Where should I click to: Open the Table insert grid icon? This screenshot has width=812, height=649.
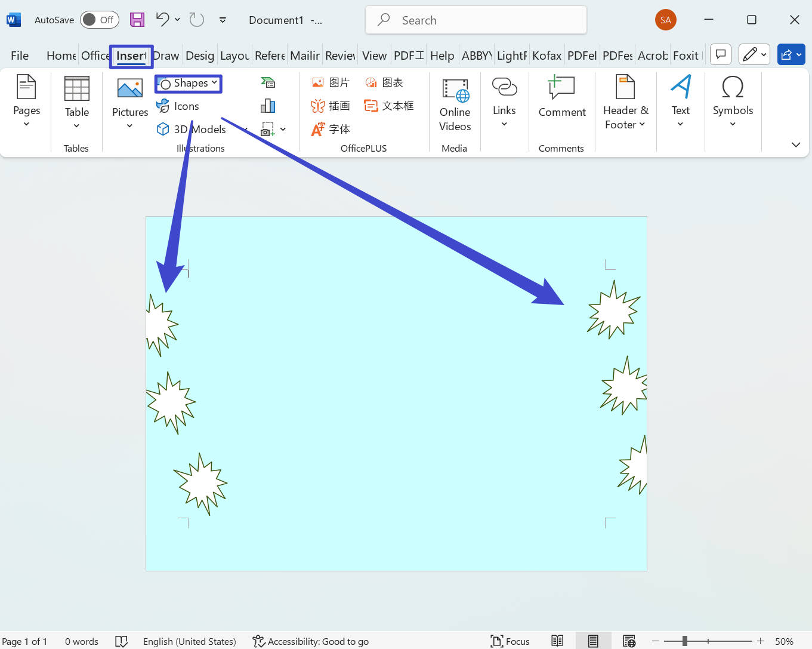click(x=77, y=88)
